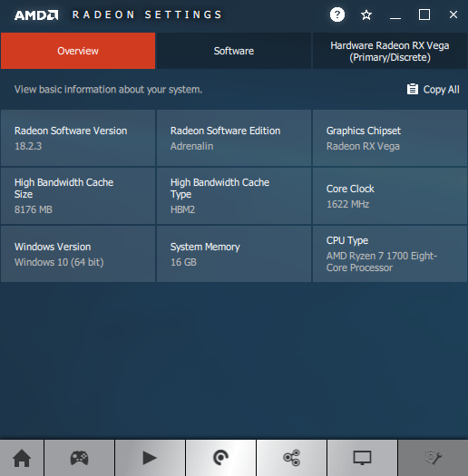
Task: Click the AMD Ryzen 7 1700 value
Action: [x=382, y=262]
